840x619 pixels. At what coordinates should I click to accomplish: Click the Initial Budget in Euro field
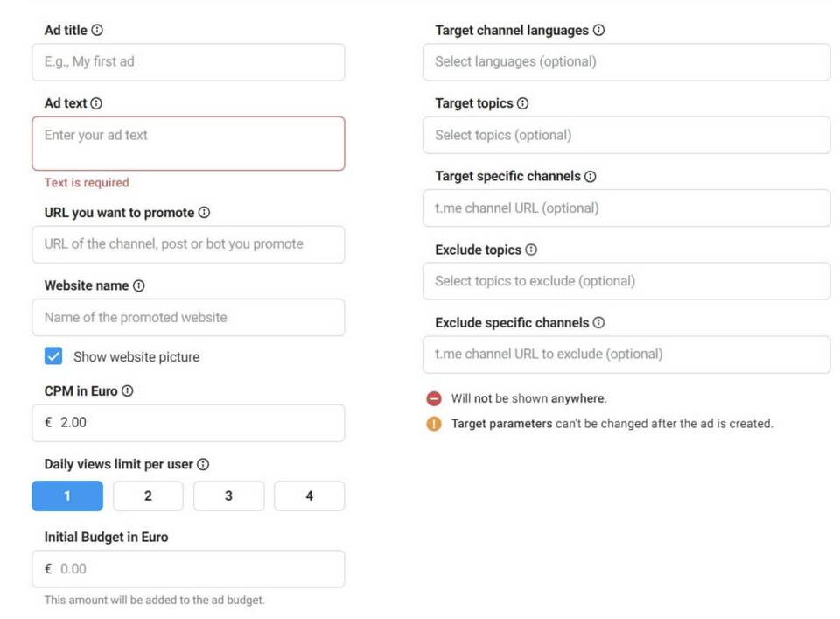coord(188,569)
